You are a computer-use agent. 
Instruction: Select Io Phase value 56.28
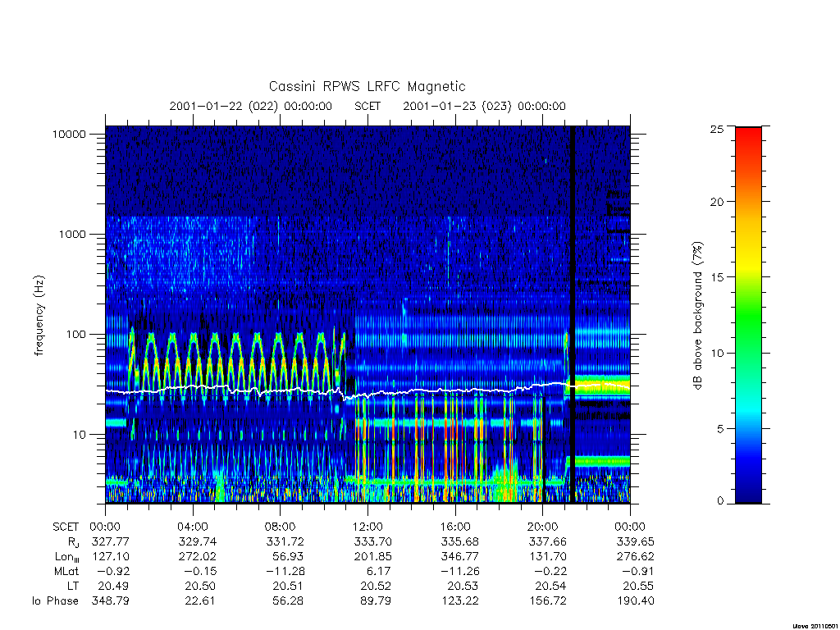pyautogui.click(x=288, y=601)
